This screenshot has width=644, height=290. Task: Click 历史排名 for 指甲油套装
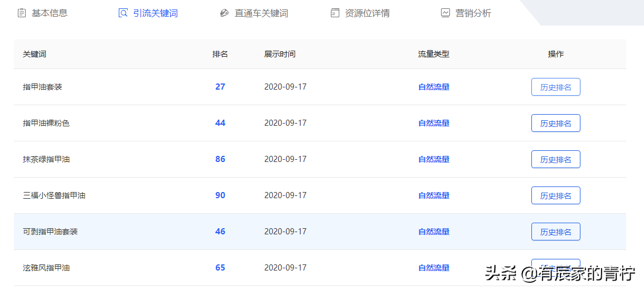pyautogui.click(x=556, y=87)
